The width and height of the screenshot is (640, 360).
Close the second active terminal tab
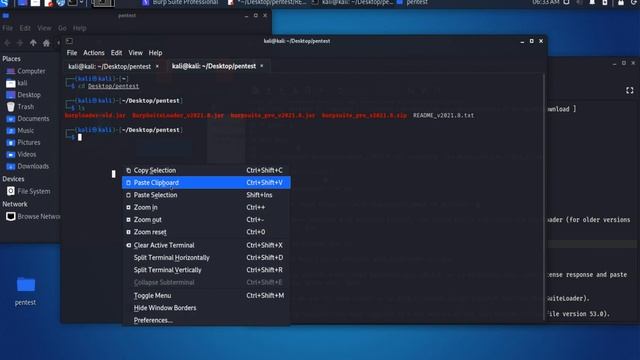coord(262,66)
